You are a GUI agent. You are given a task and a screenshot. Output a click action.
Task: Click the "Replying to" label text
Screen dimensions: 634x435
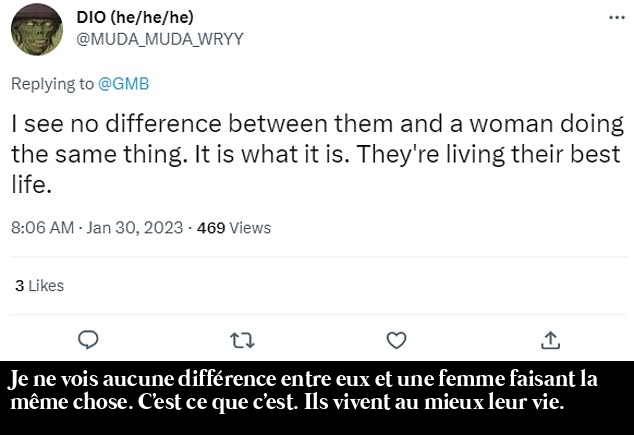pos(52,84)
